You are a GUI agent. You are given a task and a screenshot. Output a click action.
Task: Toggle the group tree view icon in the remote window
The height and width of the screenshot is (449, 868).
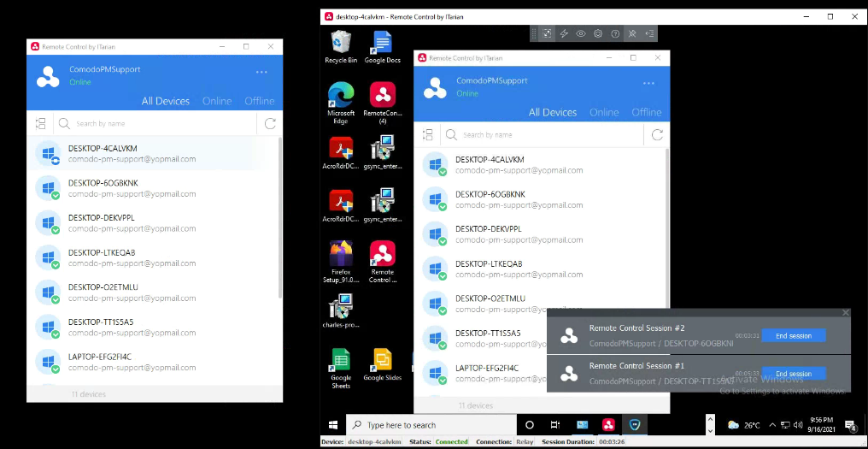coord(427,135)
